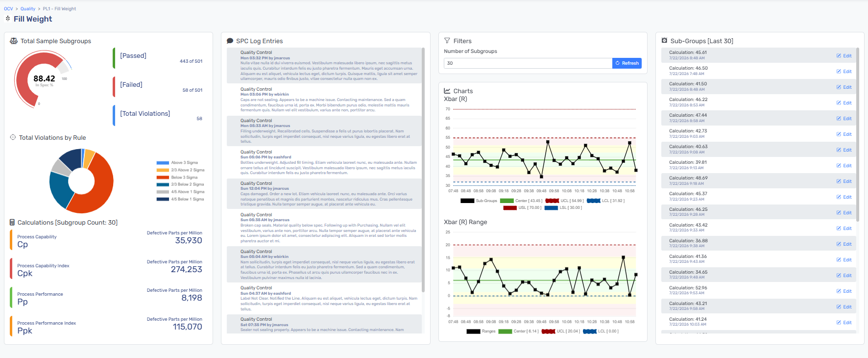Screen dimensions: 868x358
Task: Edit the Calculation: 36.88 sub-group
Action: coord(844,244)
